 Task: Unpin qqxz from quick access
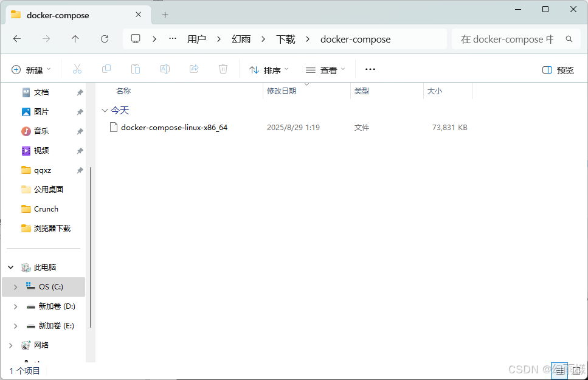click(80, 170)
